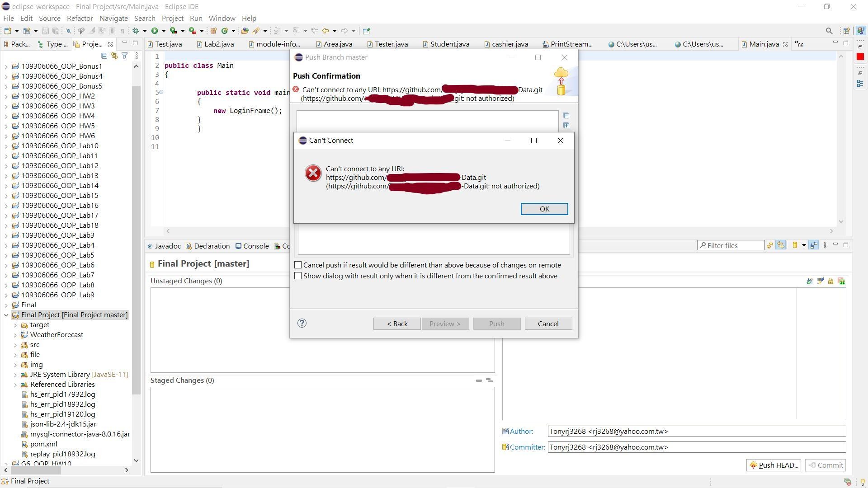The height and width of the screenshot is (488, 868).
Task: Click Cancel in the Push Branch dialog
Action: [x=548, y=324]
